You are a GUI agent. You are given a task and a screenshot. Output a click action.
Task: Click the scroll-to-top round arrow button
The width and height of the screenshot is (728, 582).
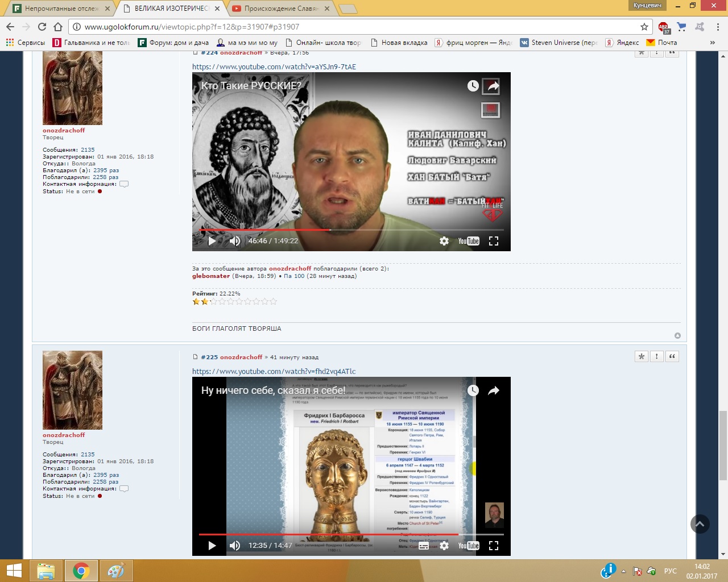[700, 524]
